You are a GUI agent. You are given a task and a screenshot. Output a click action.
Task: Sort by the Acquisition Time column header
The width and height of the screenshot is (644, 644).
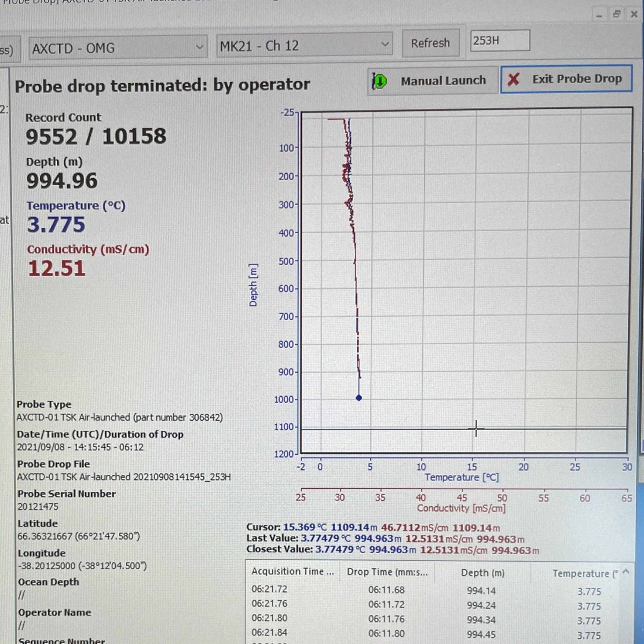[292, 571]
